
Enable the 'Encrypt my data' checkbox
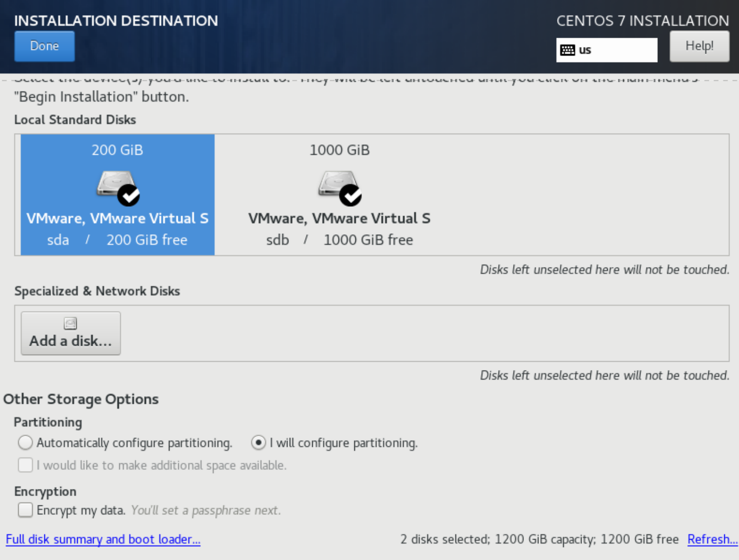tap(25, 510)
